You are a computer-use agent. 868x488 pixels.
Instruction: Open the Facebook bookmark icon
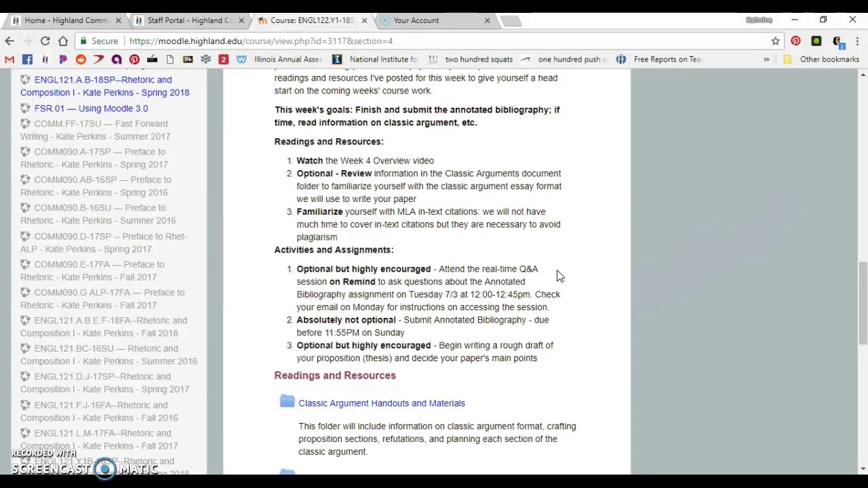[27, 60]
